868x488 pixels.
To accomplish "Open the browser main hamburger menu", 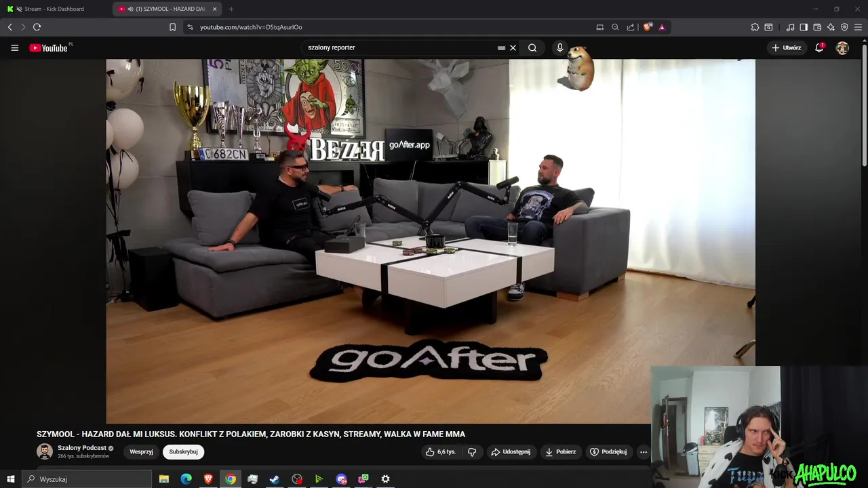I will tap(858, 27).
